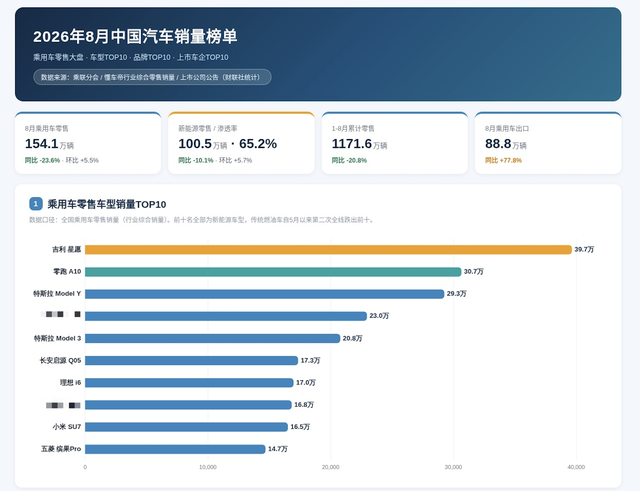Click the 同比 -20.8% figure
Screen dimensions: 640x491
click(x=349, y=160)
